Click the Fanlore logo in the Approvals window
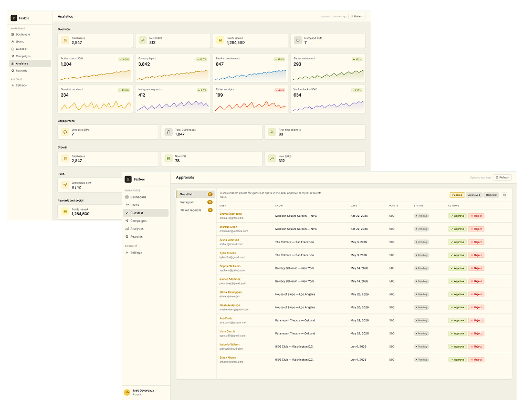525x420 pixels. tap(128, 179)
